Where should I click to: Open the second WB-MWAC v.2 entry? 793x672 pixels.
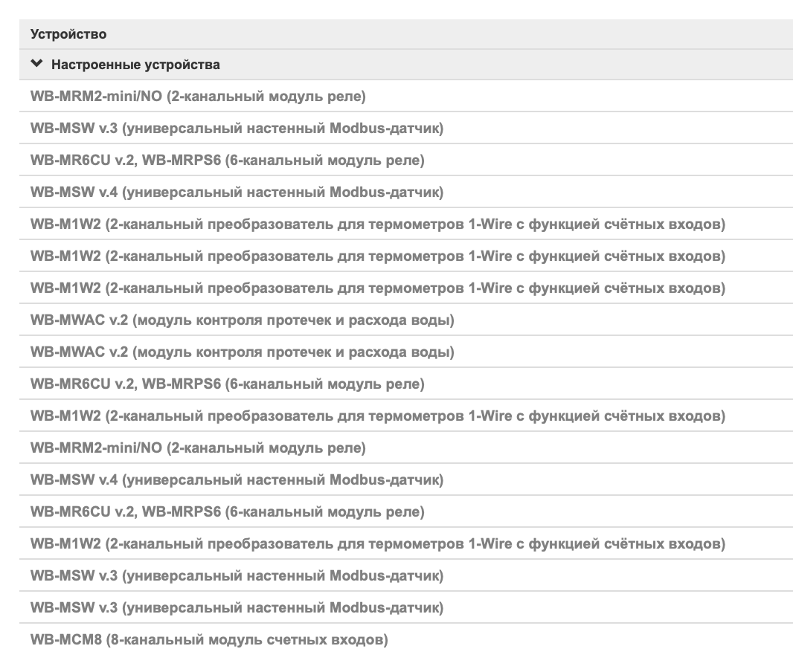point(406,352)
